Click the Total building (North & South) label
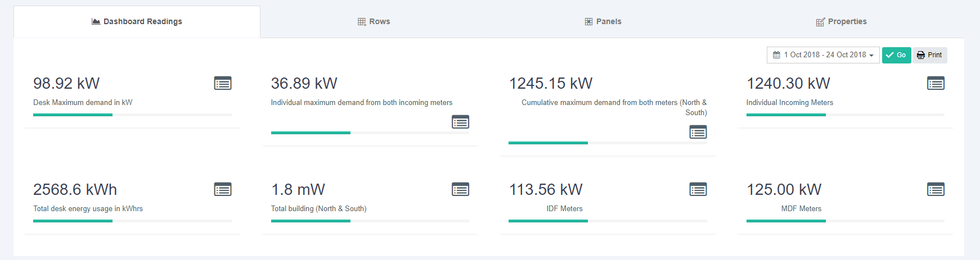980x260 pixels. (318, 208)
